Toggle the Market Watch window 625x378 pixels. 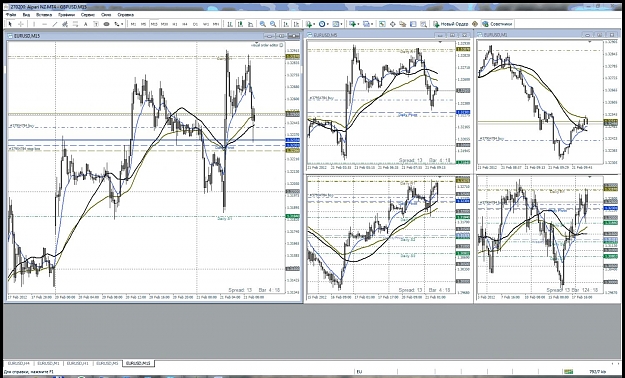point(382,24)
